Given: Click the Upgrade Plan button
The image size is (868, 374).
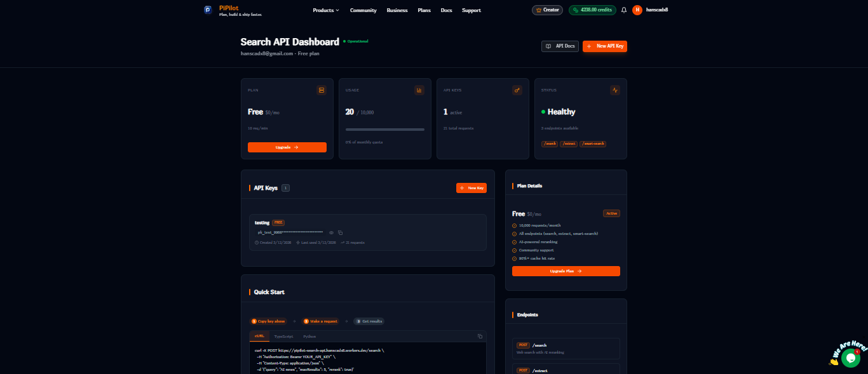Looking at the screenshot, I should click(566, 271).
